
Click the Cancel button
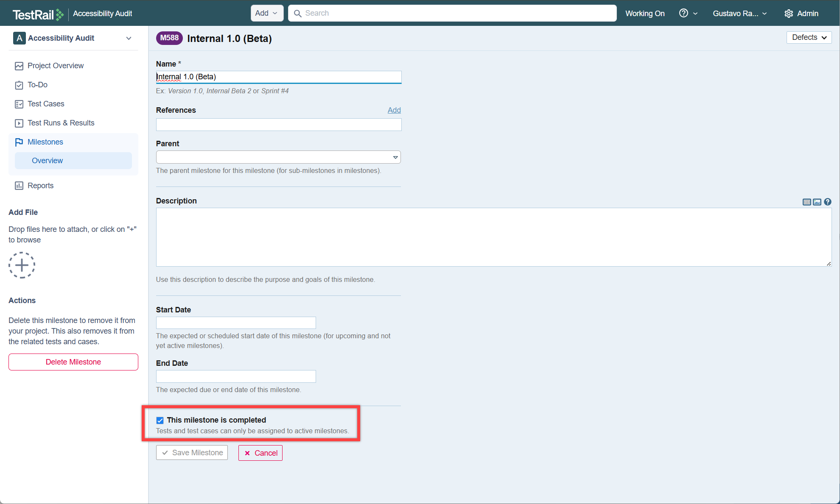coord(260,453)
